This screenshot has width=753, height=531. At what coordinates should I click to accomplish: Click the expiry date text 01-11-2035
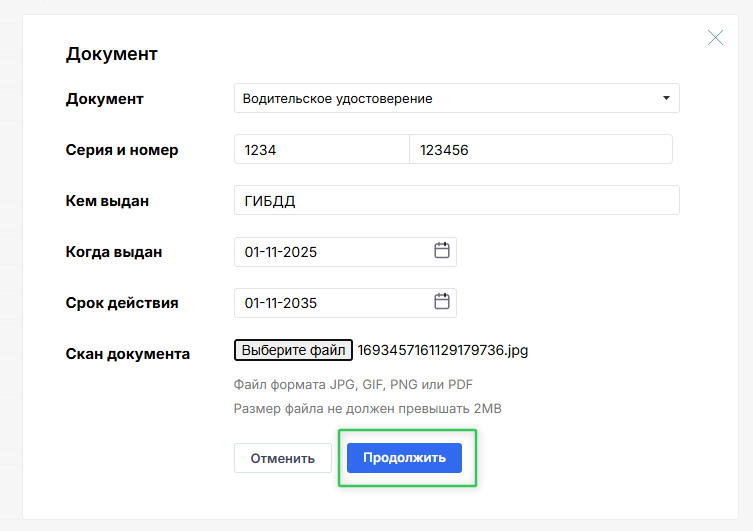282,303
